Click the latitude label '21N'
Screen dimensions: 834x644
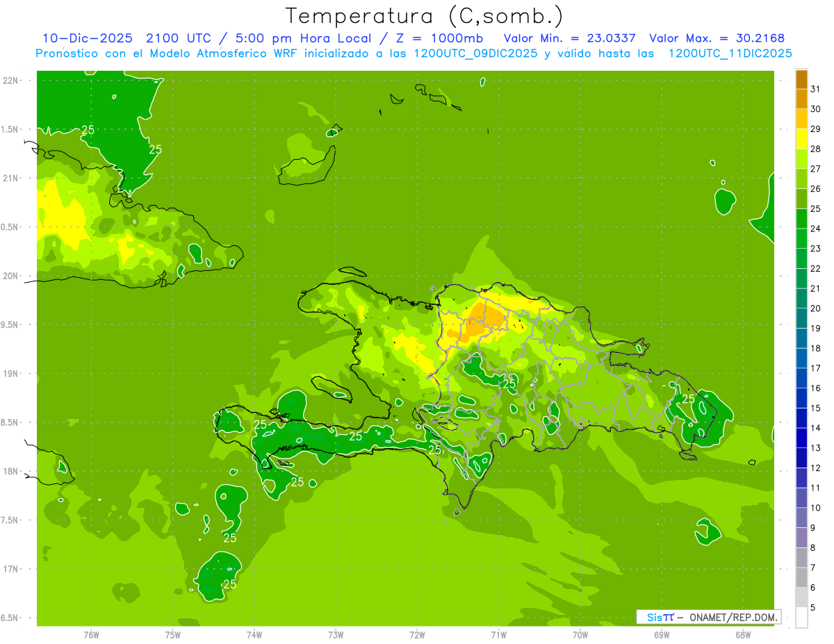(11, 179)
